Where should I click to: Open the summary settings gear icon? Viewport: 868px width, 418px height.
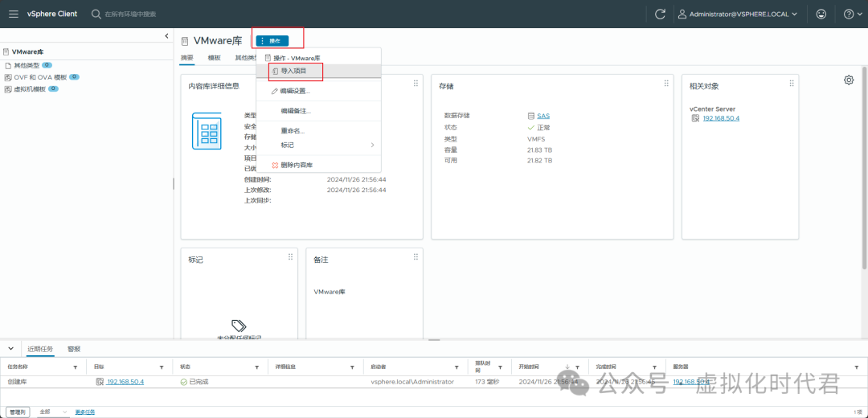pyautogui.click(x=849, y=80)
